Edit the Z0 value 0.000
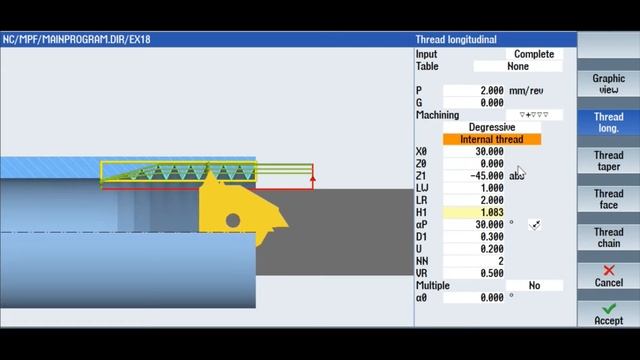 pyautogui.click(x=474, y=164)
